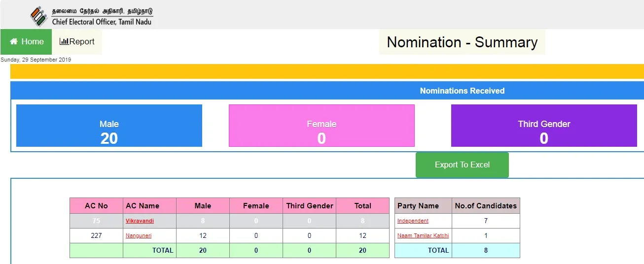Click the Export To Excel button
The image size is (644, 264).
click(x=462, y=165)
